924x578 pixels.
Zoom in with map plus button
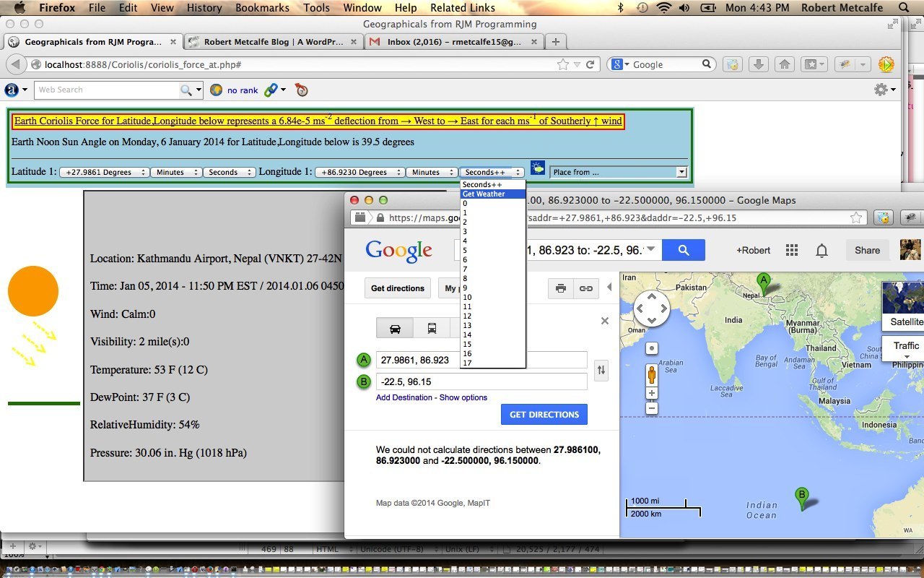(652, 394)
